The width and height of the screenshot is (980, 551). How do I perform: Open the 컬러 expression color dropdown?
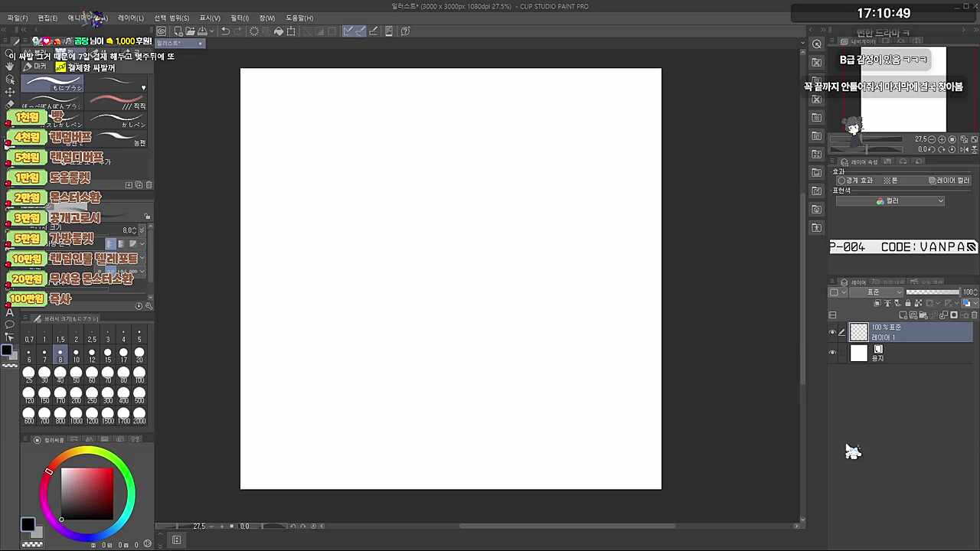[890, 201]
